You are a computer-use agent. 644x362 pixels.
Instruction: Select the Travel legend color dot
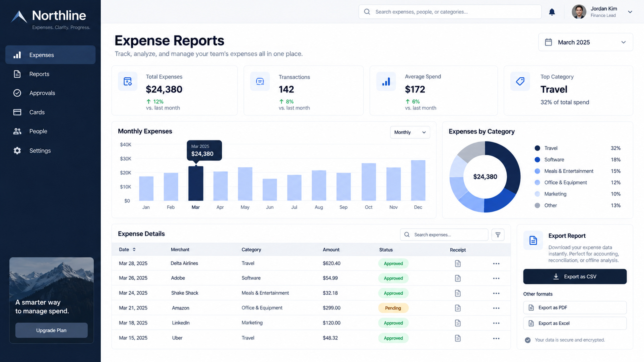pos(537,148)
